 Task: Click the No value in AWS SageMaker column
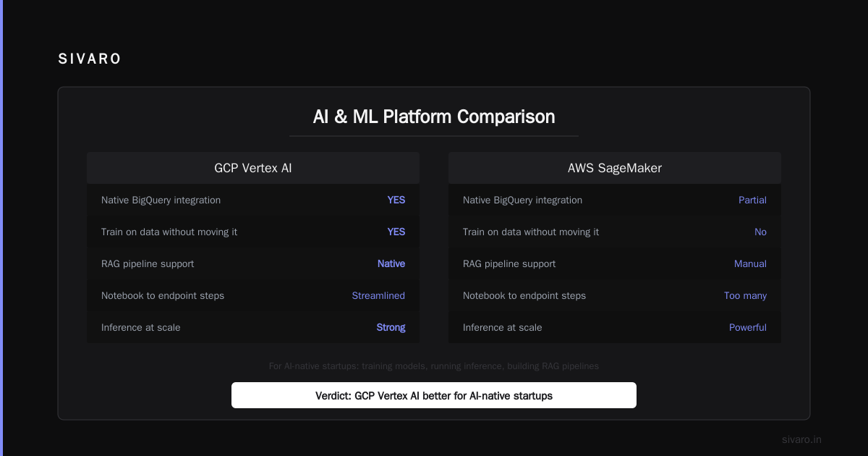(x=760, y=232)
